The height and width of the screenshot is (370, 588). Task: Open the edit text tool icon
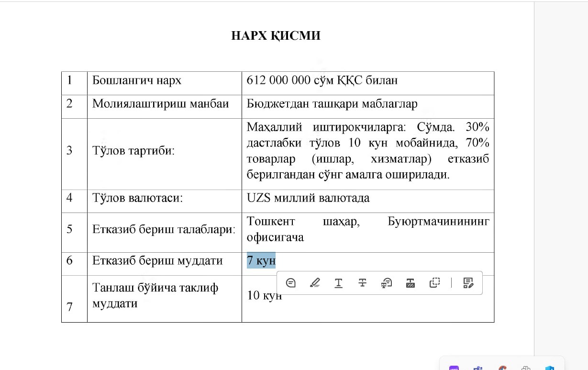(x=468, y=283)
